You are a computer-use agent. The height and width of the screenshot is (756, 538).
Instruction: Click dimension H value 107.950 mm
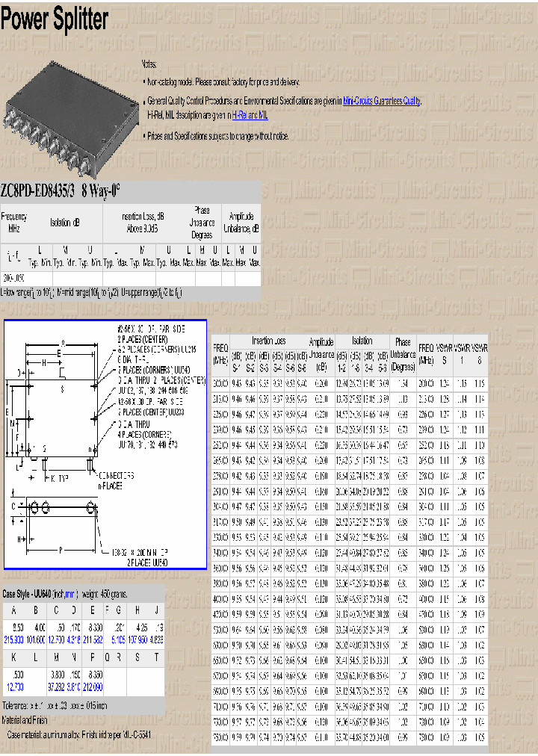pyautogui.click(x=137, y=639)
